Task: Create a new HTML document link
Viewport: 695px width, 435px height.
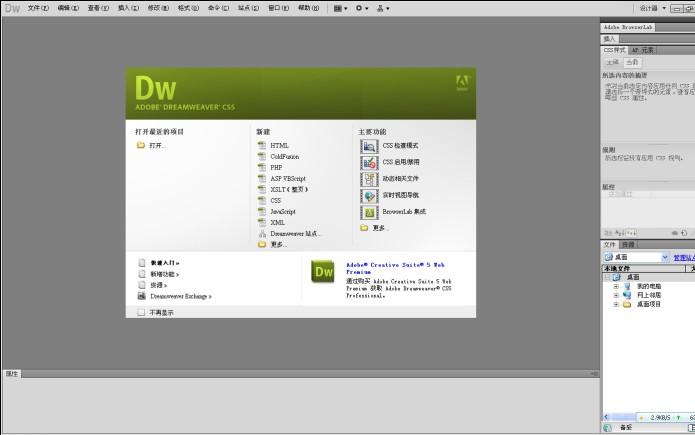Action: (279, 145)
